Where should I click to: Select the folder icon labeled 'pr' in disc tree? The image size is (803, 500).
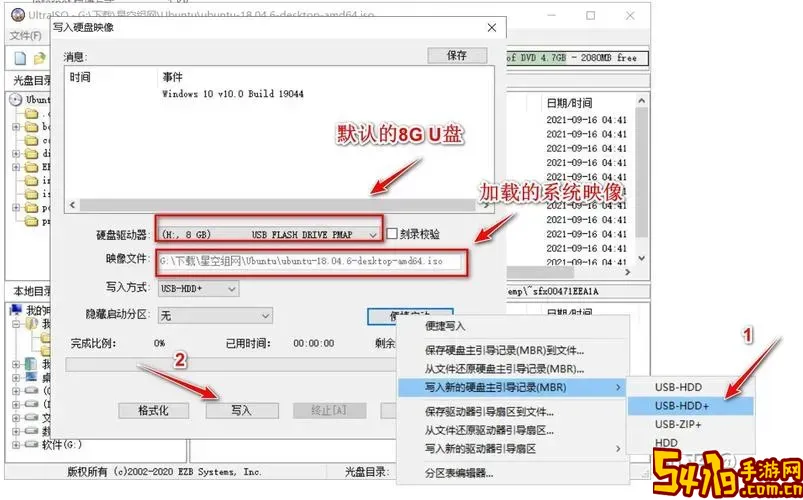point(31,221)
